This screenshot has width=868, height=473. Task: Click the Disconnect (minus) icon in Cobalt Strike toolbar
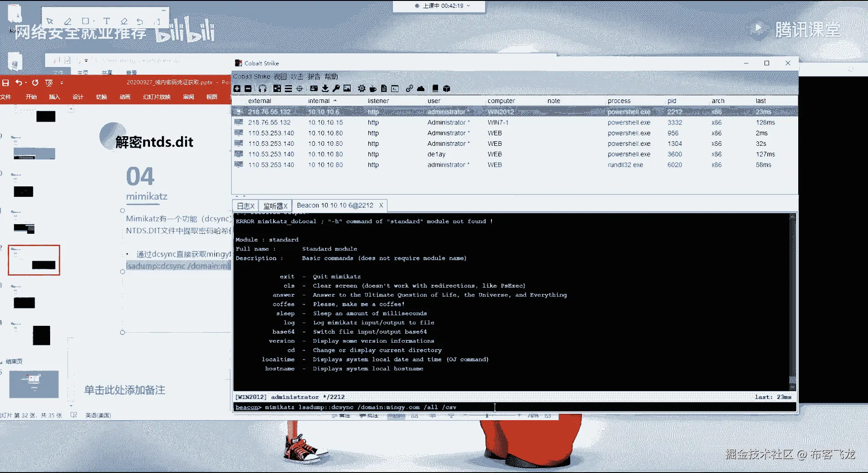(248, 88)
